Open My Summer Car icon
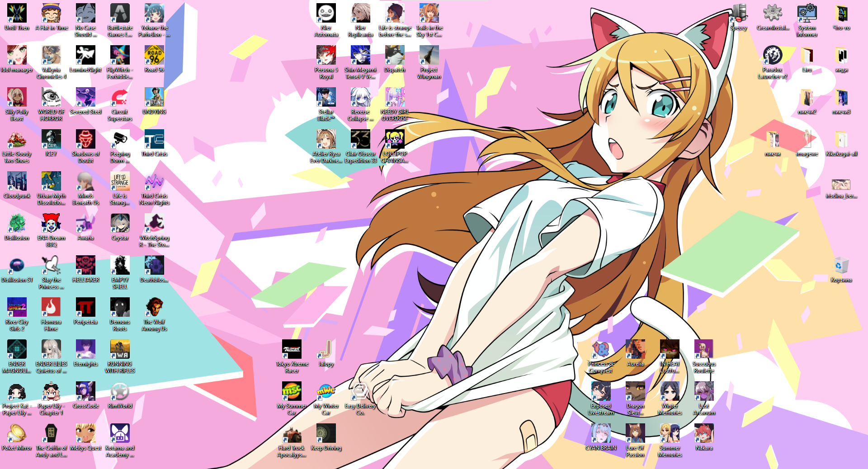The width and height of the screenshot is (868, 469). (x=292, y=399)
